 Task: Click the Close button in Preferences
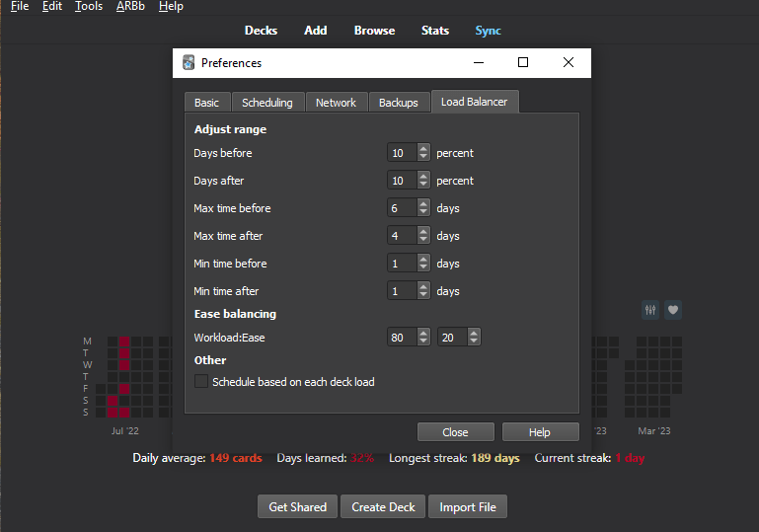click(x=455, y=432)
